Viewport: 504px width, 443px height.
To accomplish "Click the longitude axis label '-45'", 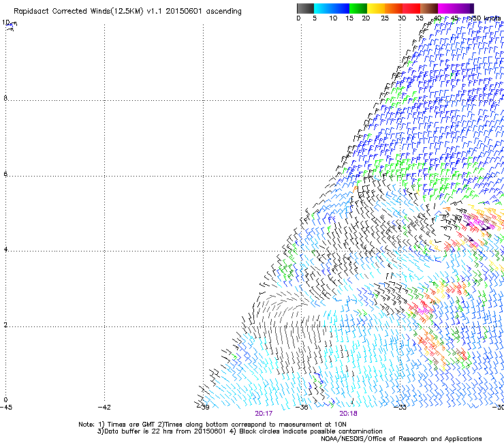I will point(6,408).
